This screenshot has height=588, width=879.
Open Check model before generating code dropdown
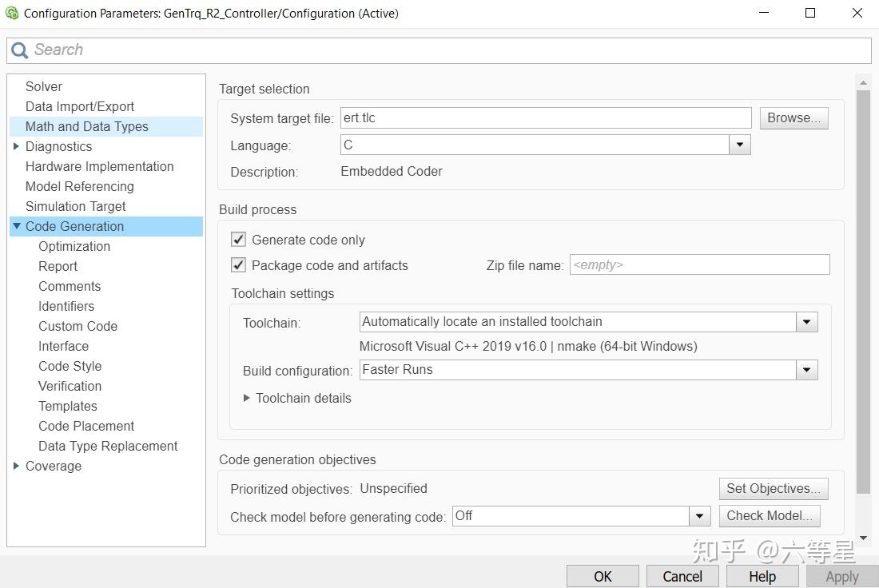click(x=699, y=515)
